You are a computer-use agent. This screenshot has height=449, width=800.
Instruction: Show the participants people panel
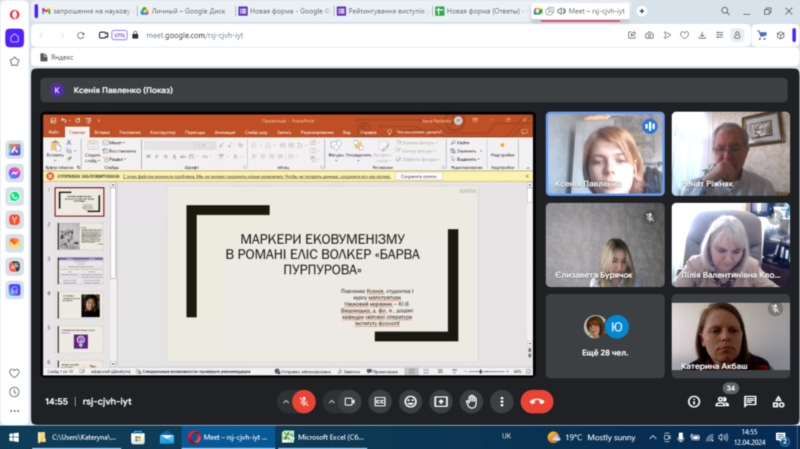(722, 402)
